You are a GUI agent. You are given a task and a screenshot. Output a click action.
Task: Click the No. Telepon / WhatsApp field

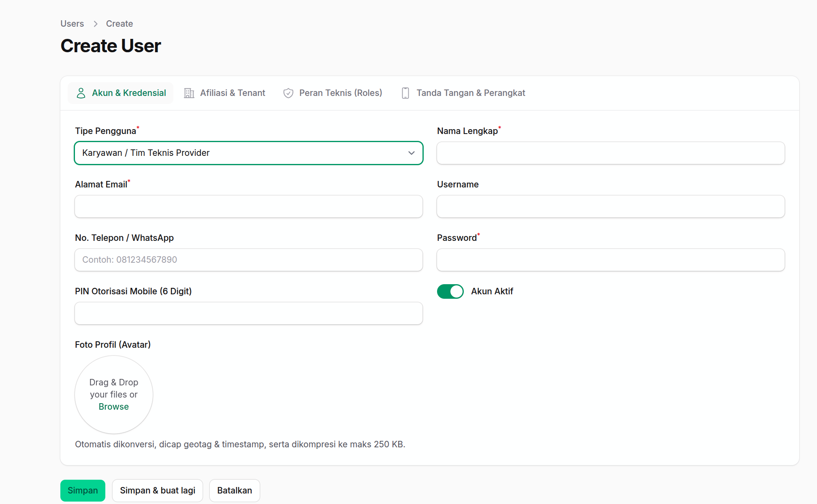point(249,260)
